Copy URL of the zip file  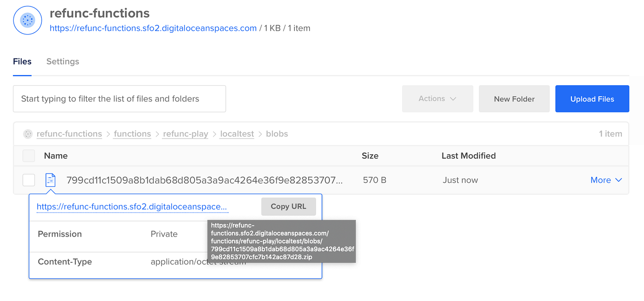[288, 206]
